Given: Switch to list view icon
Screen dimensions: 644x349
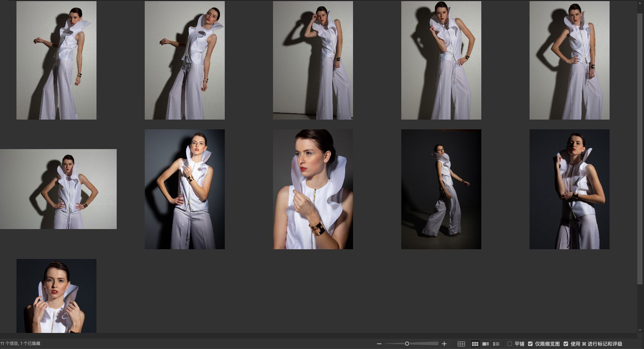Looking at the screenshot, I should coord(496,344).
